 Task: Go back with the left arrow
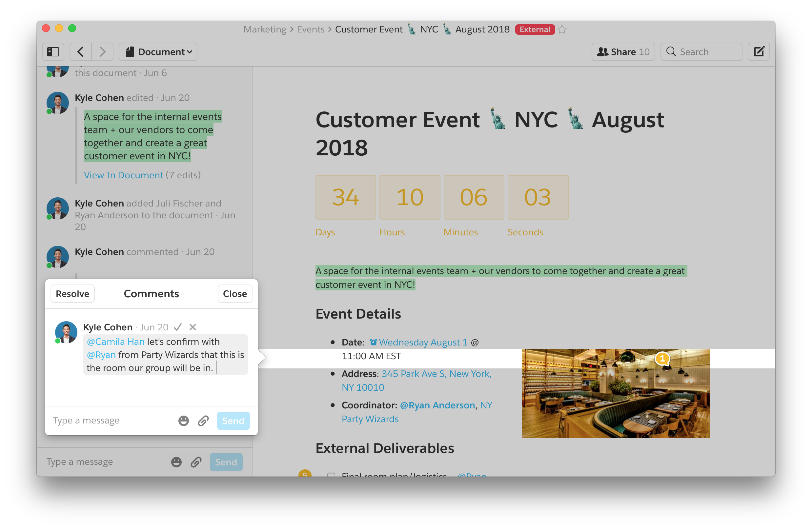(81, 52)
